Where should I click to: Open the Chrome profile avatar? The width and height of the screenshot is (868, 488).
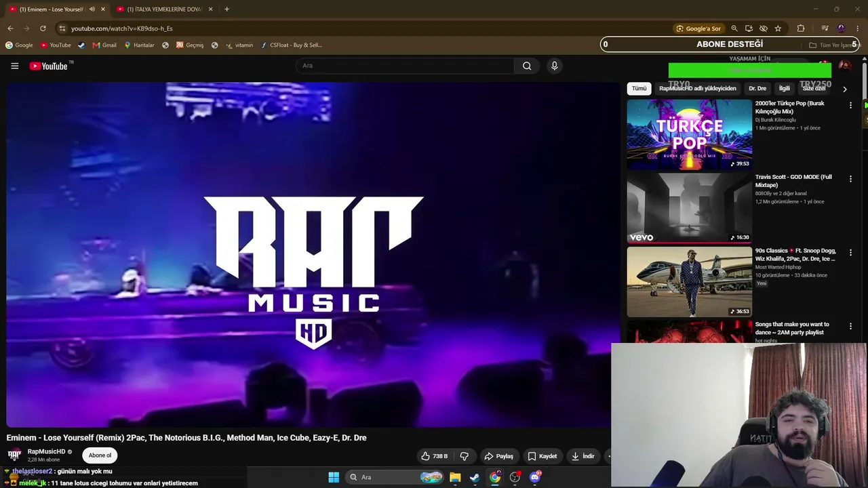pyautogui.click(x=842, y=28)
